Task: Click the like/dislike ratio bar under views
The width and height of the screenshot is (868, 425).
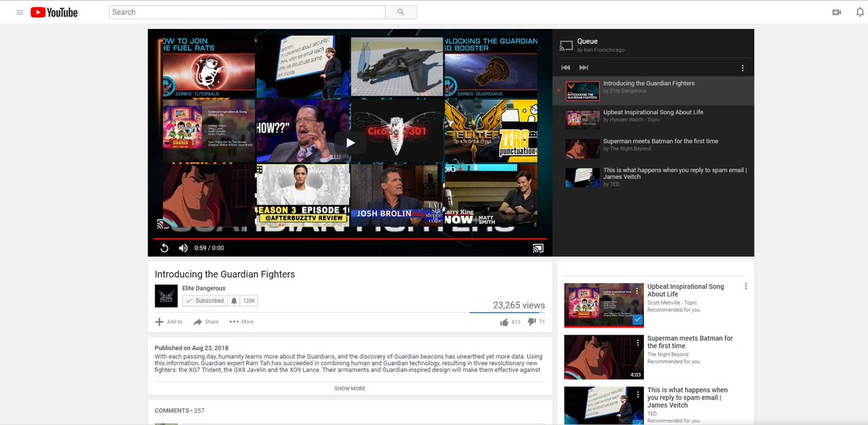Action: [x=507, y=313]
